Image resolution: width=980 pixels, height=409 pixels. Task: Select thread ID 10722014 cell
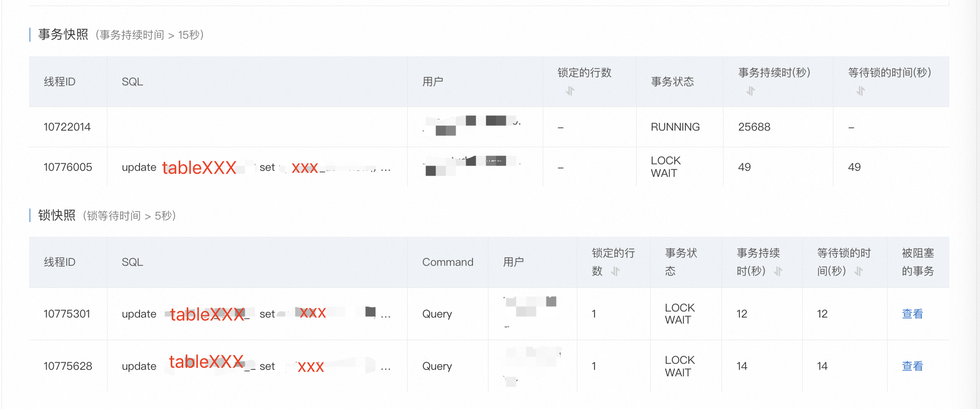coord(67,127)
